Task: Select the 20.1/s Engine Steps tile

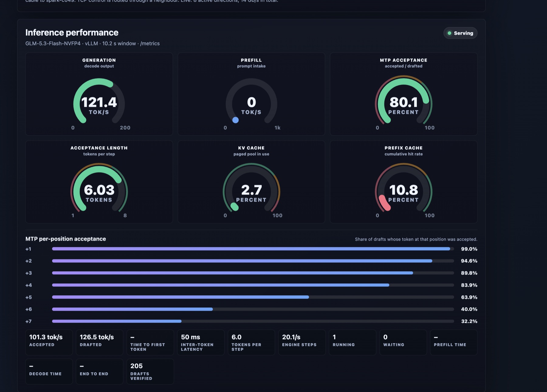Action: pyautogui.click(x=302, y=342)
